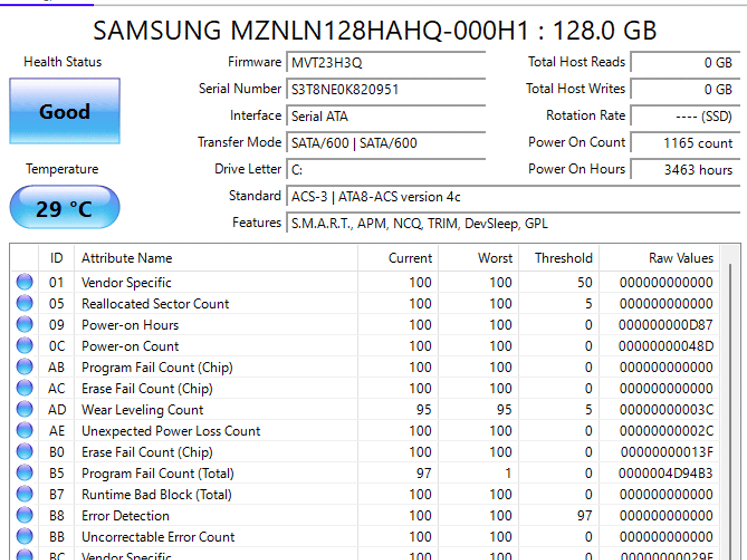Select the Power-on Hours attribute name

(x=130, y=324)
